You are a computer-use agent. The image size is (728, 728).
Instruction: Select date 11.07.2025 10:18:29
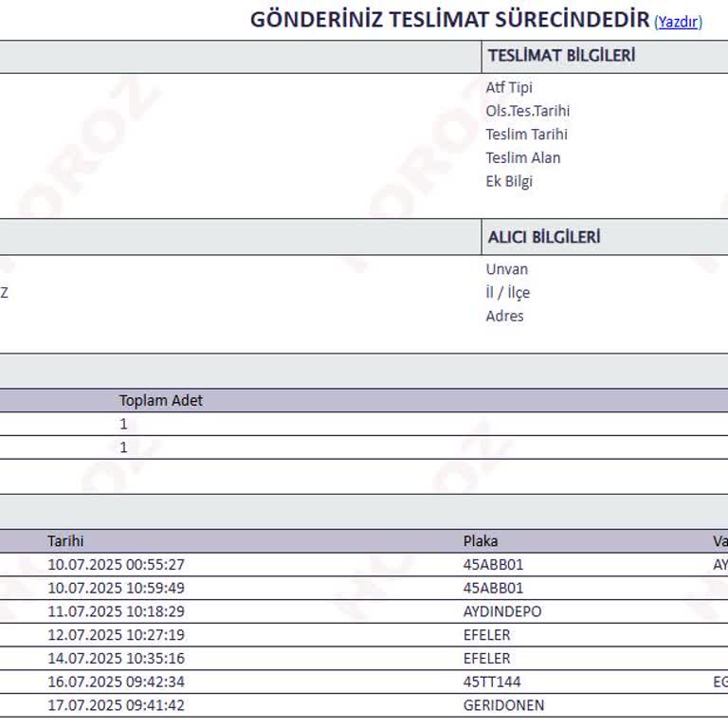click(x=116, y=611)
